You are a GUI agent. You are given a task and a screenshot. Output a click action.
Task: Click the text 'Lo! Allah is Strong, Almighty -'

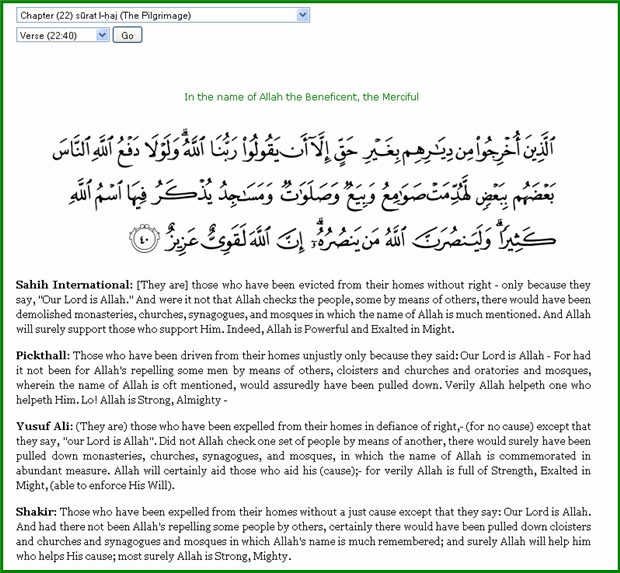[154, 400]
